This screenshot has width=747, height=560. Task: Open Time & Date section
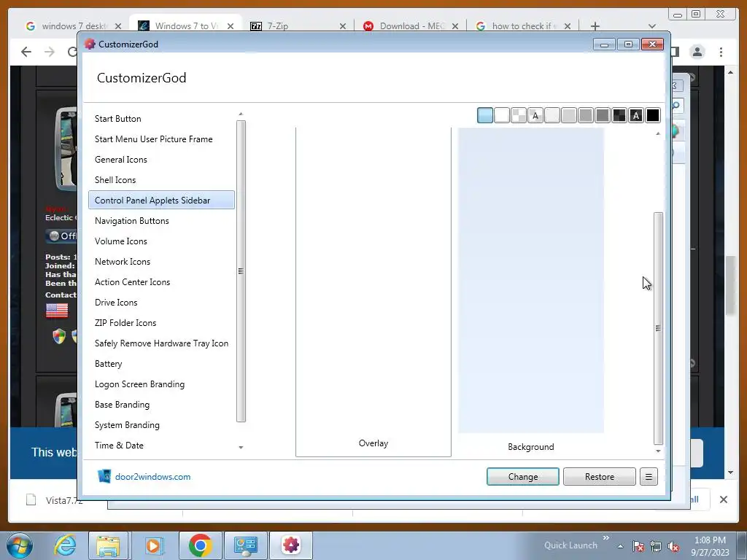pos(119,446)
